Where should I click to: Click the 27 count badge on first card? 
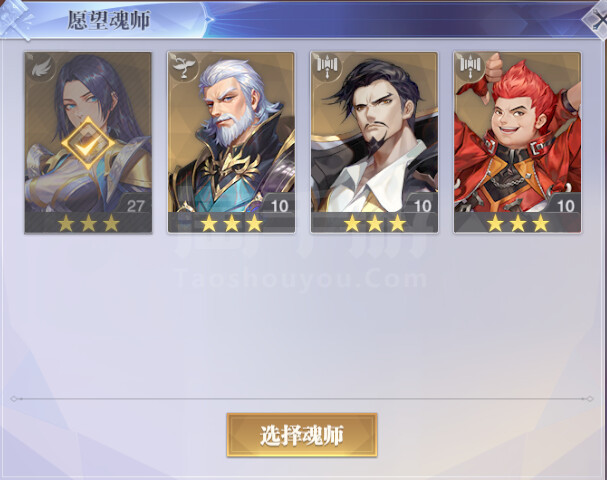(136, 206)
